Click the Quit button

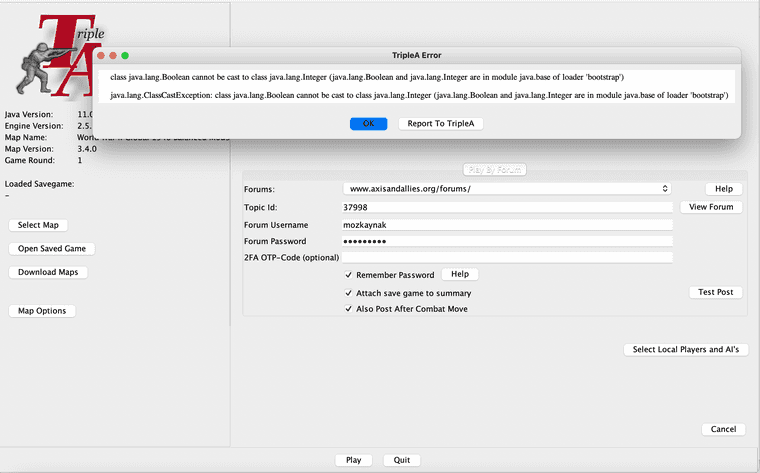point(402,460)
